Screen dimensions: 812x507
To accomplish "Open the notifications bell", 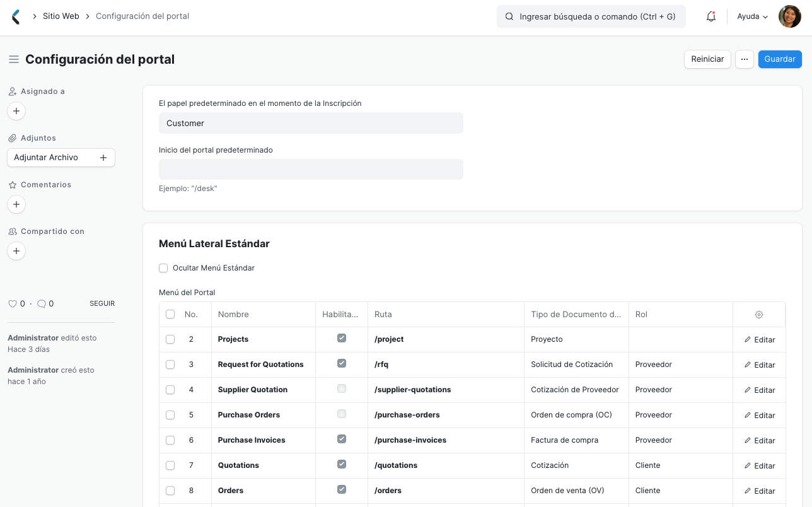I will click(711, 17).
